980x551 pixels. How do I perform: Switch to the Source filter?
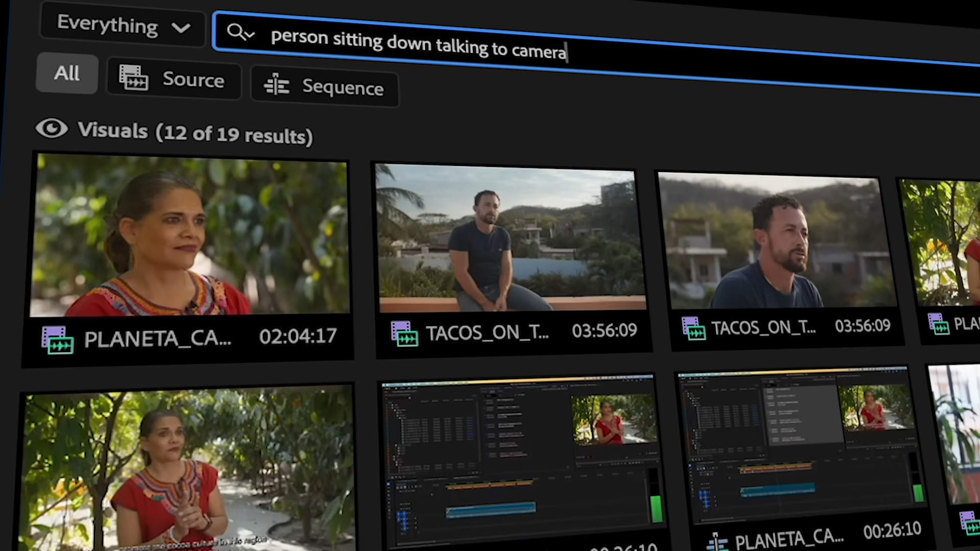(193, 80)
